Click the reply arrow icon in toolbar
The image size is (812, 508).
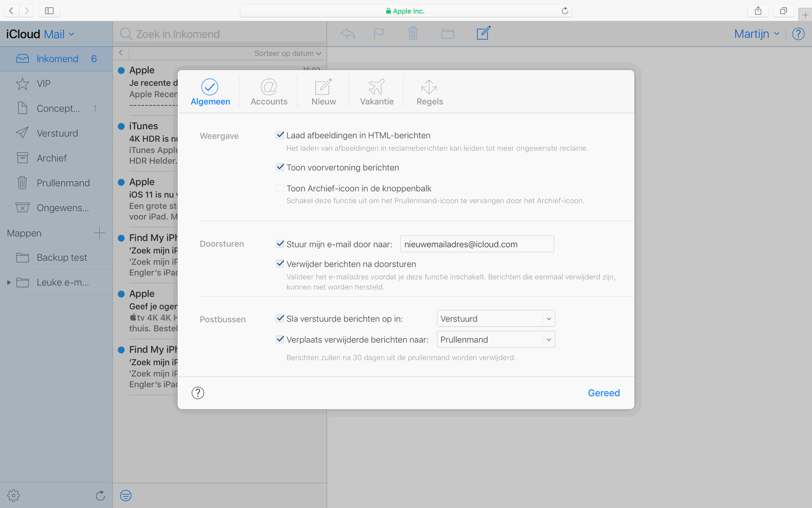pos(348,34)
